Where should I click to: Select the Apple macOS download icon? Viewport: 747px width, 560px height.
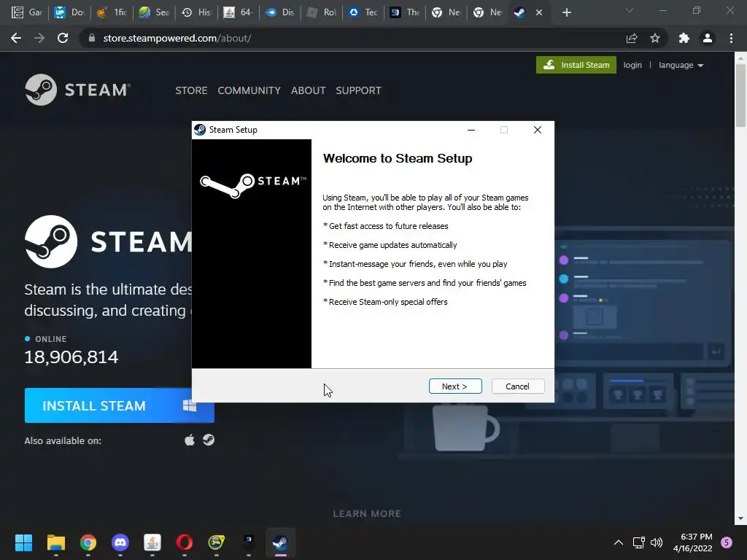pyautogui.click(x=190, y=440)
